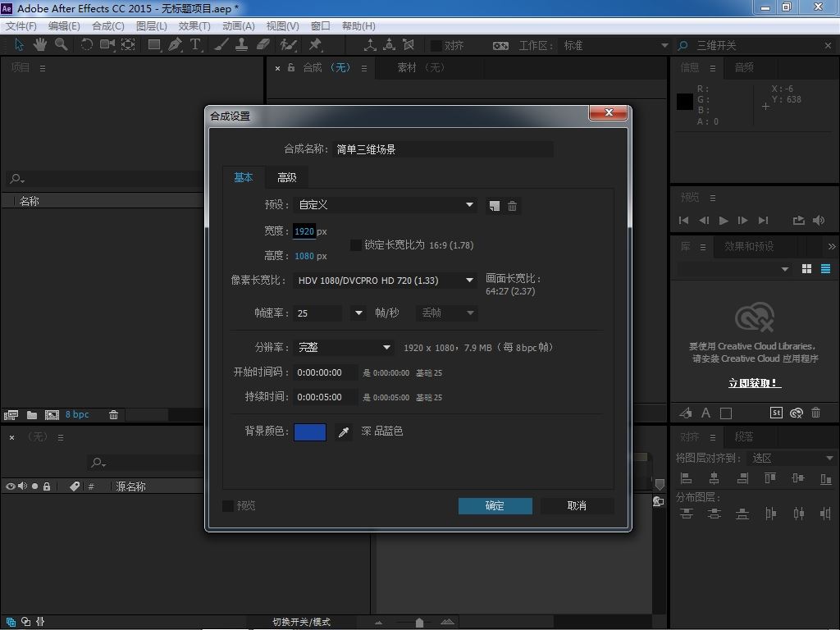
Task: Select the Hand tool
Action: [x=39, y=45]
